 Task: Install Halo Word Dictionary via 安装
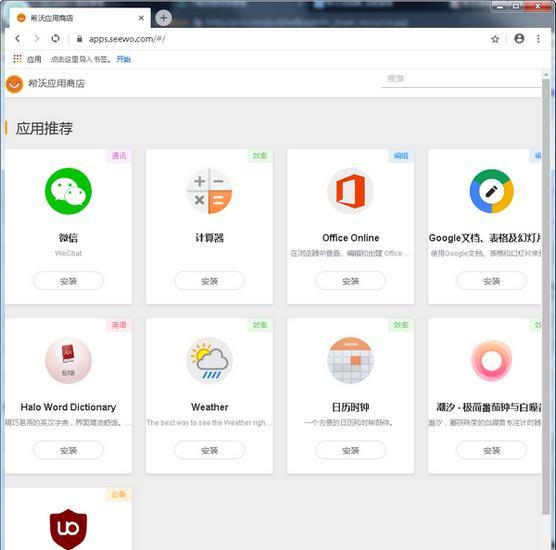(68, 450)
